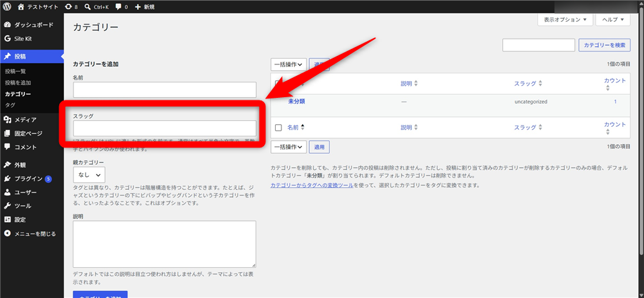This screenshot has height=298, width=644.
Task: Focus the スラッグ input field
Action: pos(165,128)
